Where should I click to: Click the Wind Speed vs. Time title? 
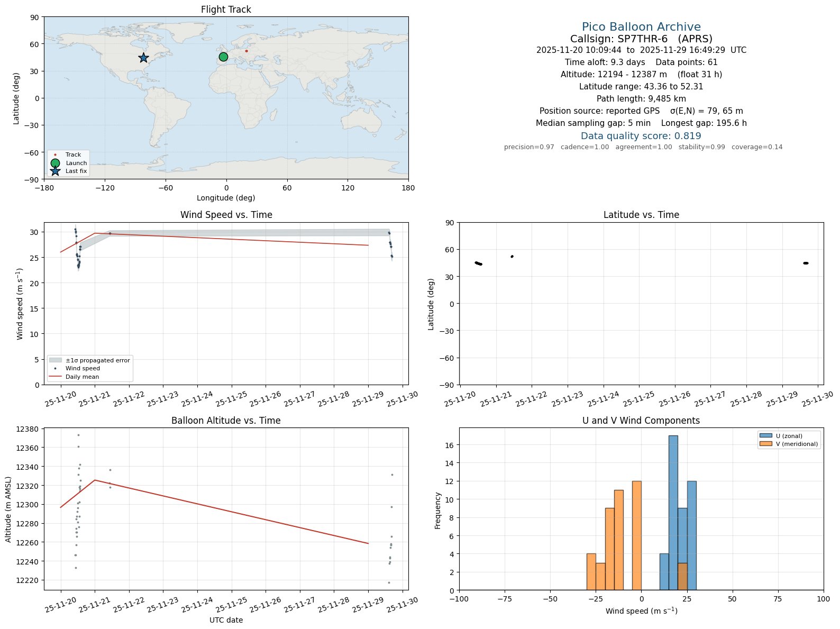click(226, 215)
